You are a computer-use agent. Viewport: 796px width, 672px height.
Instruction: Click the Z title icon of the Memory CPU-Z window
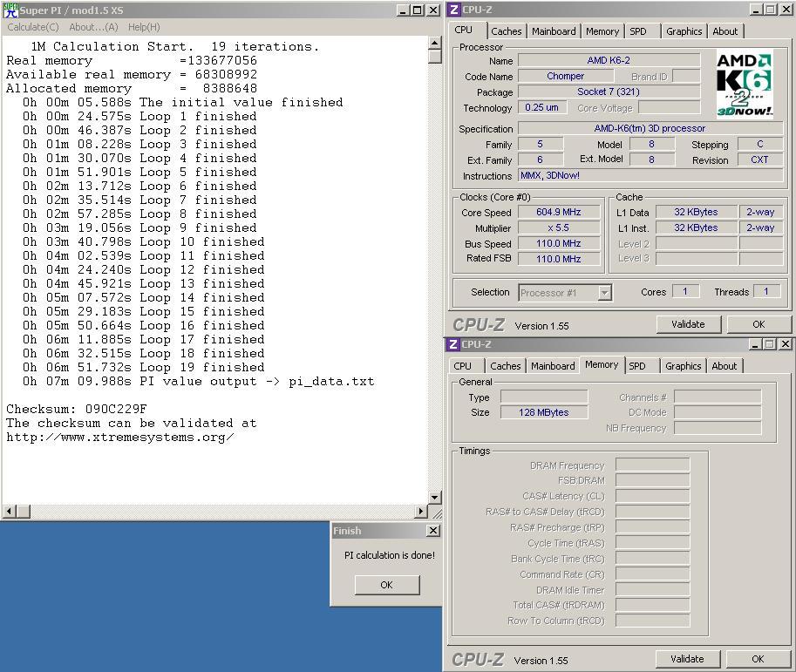453,344
